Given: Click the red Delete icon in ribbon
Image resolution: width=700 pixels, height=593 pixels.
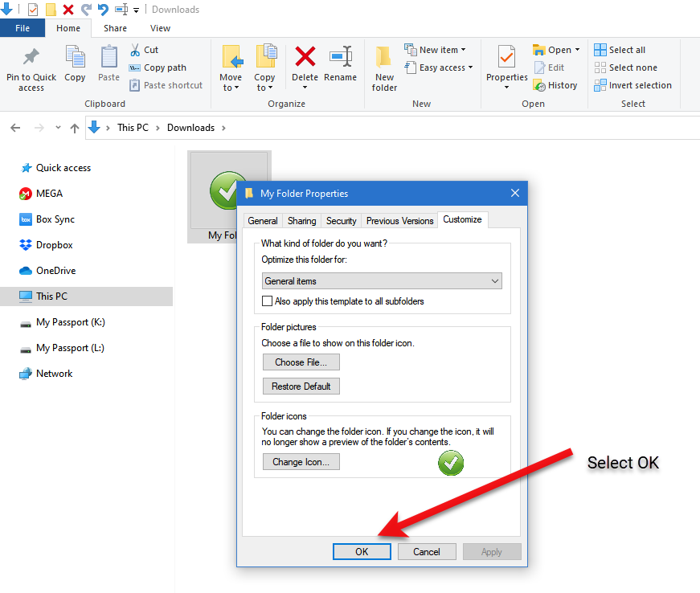Looking at the screenshot, I should coord(305,57).
